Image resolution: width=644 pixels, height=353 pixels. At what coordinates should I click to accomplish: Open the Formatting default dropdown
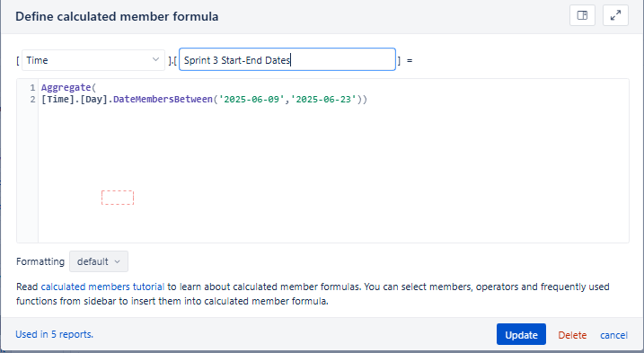(99, 261)
